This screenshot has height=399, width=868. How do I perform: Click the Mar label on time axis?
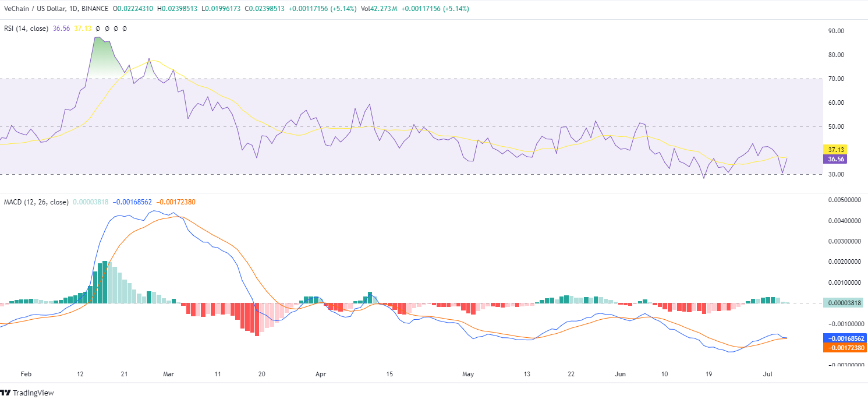(169, 374)
